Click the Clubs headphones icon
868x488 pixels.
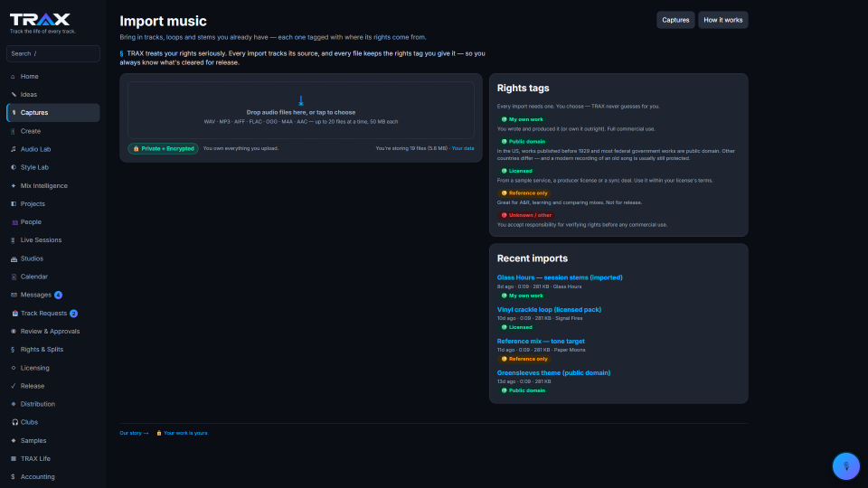tap(15, 422)
